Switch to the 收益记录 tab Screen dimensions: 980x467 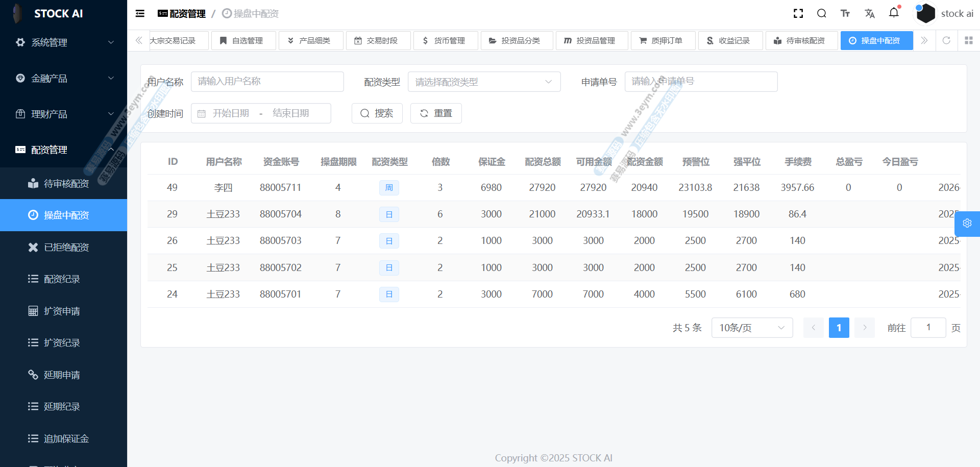(x=730, y=40)
